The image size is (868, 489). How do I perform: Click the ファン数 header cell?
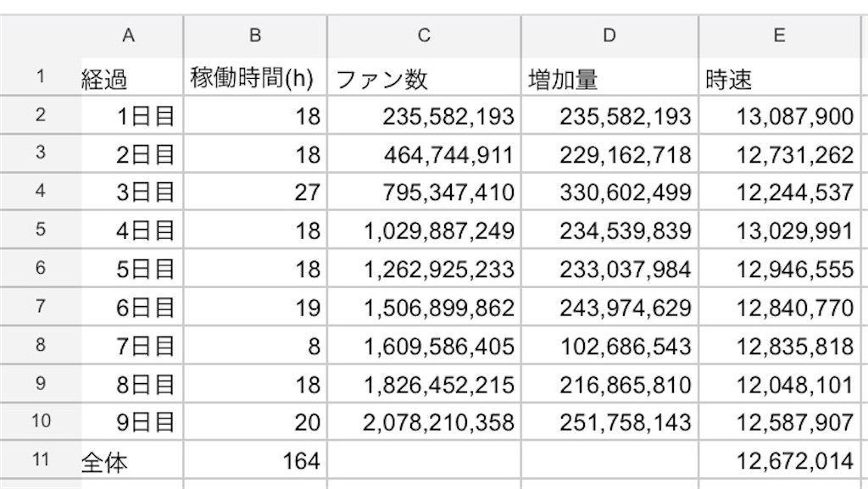[x=424, y=77]
